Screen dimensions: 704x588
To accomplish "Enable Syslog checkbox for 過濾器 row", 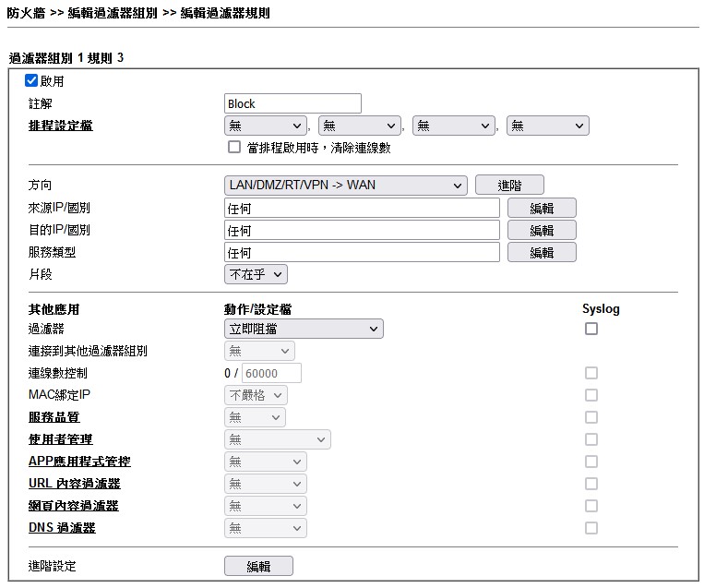I will [x=591, y=329].
